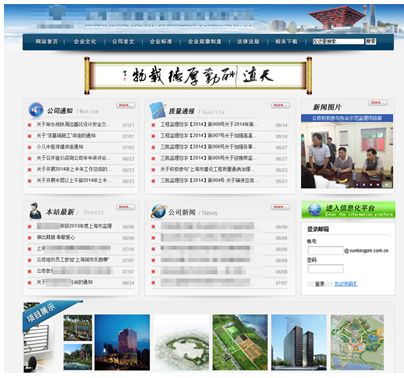Open the night-lit tower project thumbnail
404x378 pixels.
pos(122,342)
